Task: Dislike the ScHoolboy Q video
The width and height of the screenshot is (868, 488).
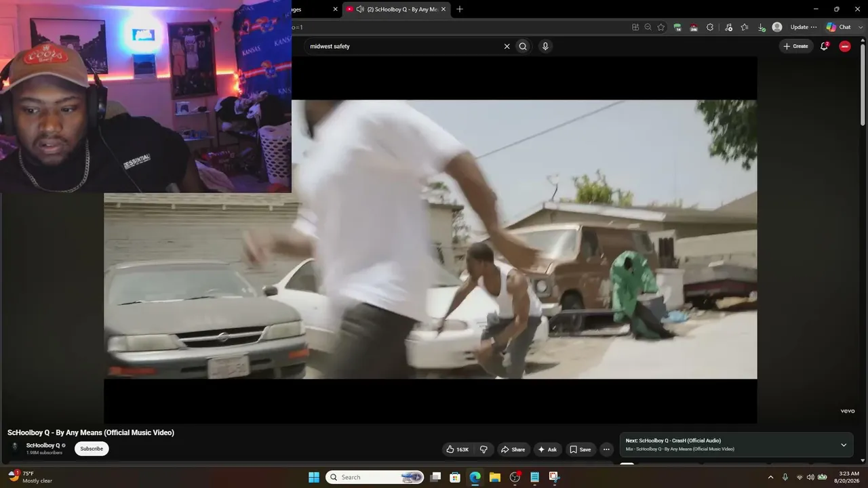Action: click(484, 449)
